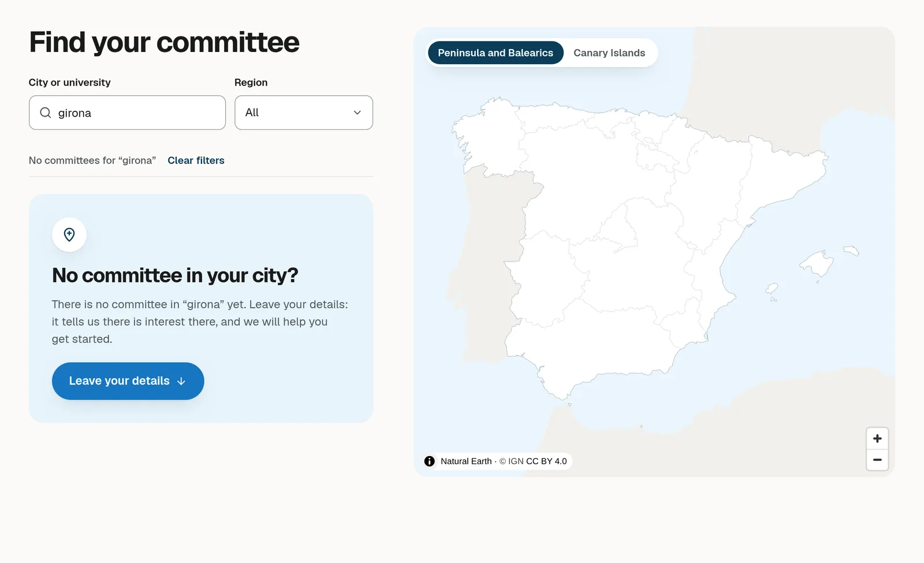Click the CC BY 4.0 license link
This screenshot has width=924, height=563.
546,461
